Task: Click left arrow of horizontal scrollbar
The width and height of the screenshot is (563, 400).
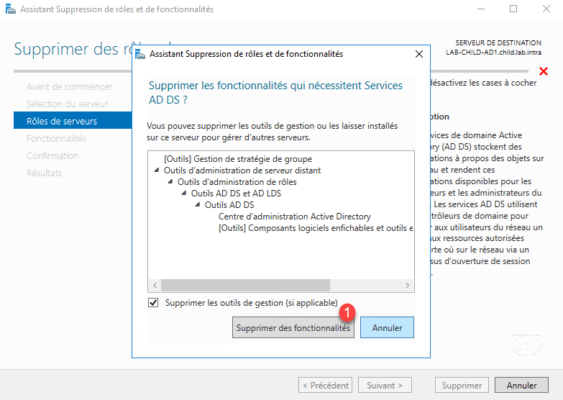Action: pyautogui.click(x=155, y=285)
